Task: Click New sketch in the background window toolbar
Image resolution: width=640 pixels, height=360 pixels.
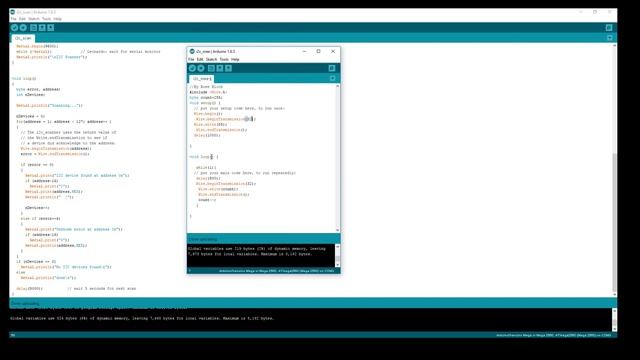Action: [33, 28]
